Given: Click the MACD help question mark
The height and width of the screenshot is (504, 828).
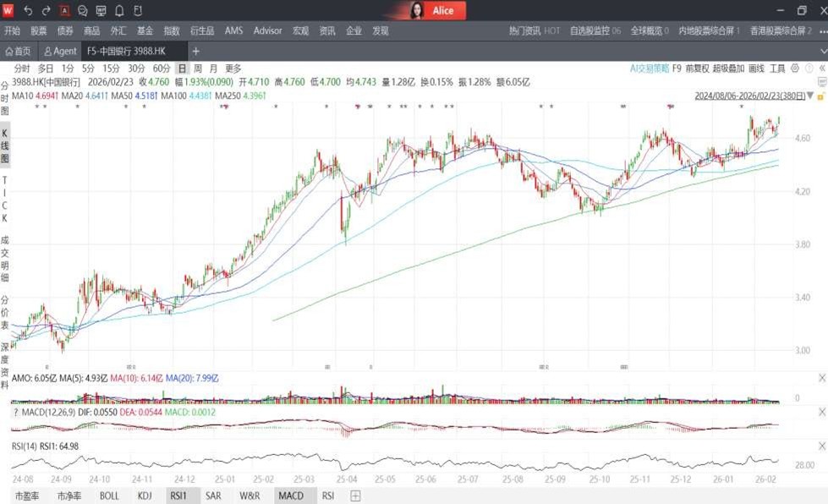Looking at the screenshot, I should click(x=16, y=412).
